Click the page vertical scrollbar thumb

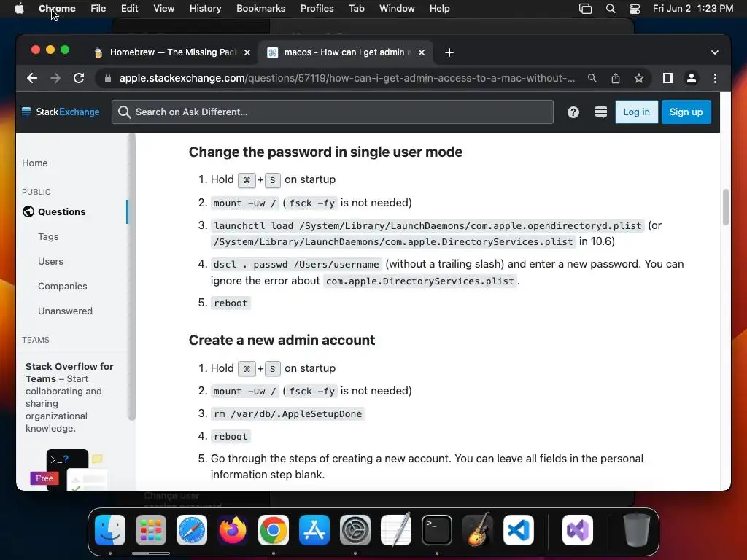pos(725,206)
